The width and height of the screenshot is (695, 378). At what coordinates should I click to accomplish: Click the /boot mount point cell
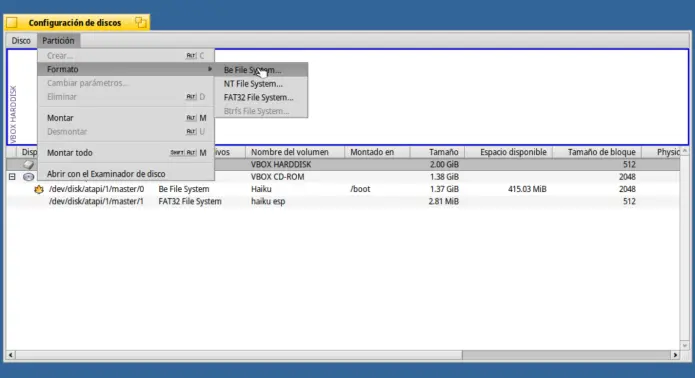point(360,189)
